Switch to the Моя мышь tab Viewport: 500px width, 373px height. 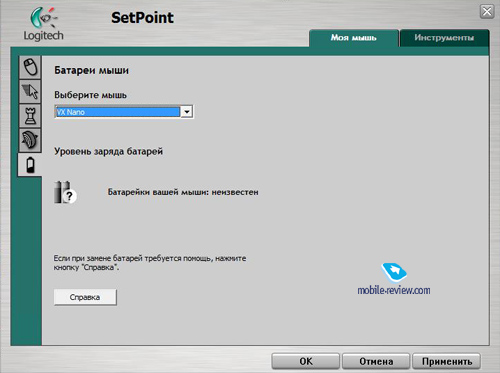(354, 38)
